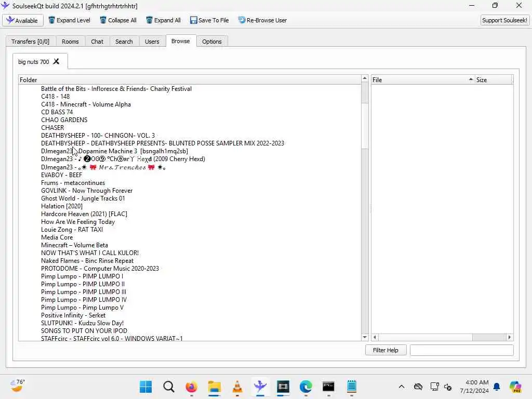Image resolution: width=532 pixels, height=399 pixels.
Task: Select the Browse tab
Action: tap(180, 41)
